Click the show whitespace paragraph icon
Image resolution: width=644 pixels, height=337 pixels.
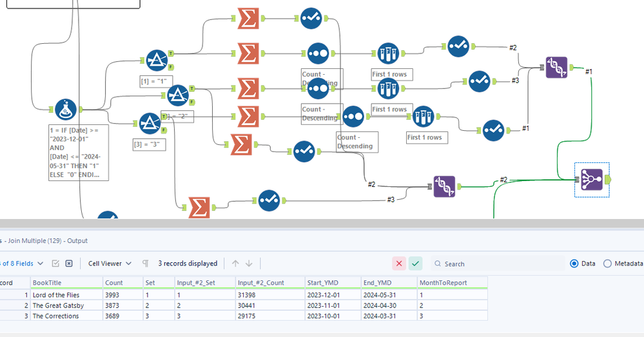coord(146,264)
